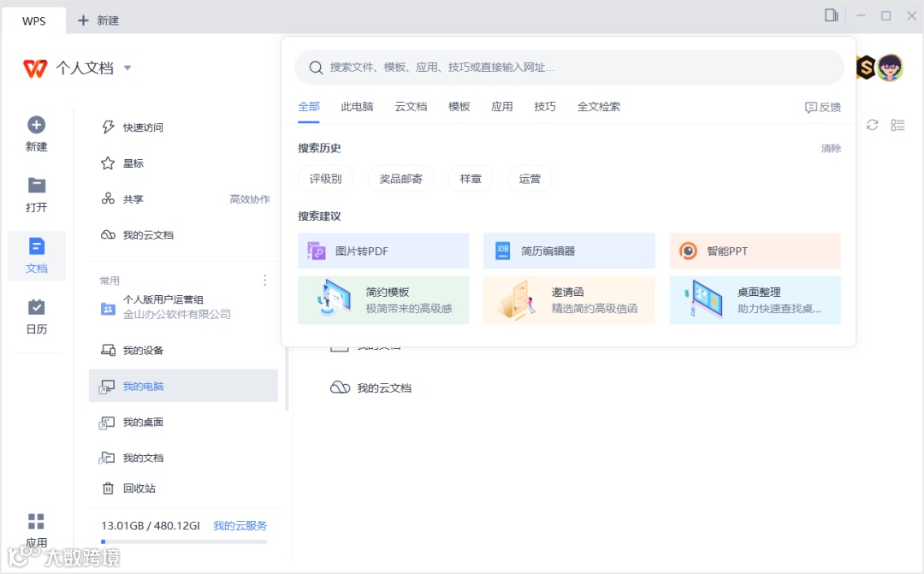
Task: Click 高效协作 label beside 共享
Action: [x=250, y=199]
